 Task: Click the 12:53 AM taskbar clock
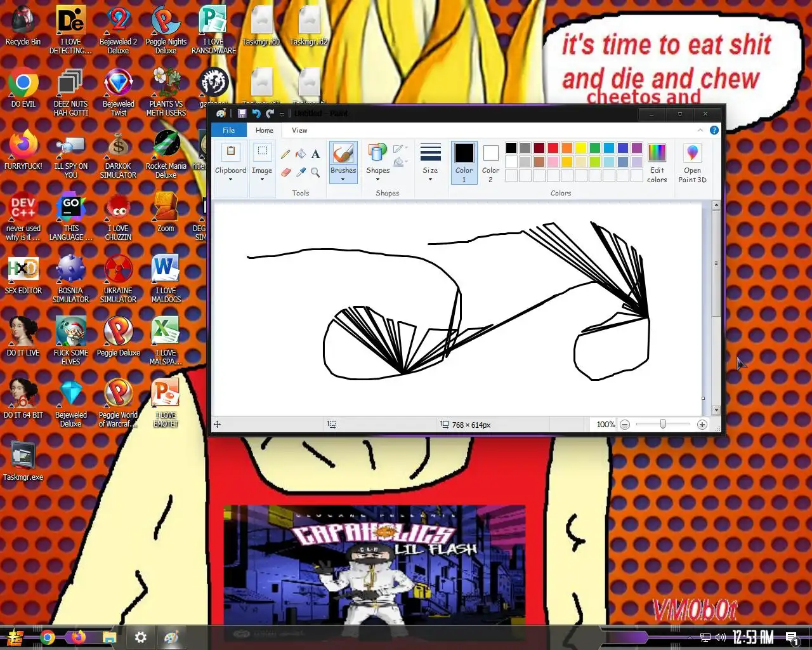pyautogui.click(x=753, y=637)
